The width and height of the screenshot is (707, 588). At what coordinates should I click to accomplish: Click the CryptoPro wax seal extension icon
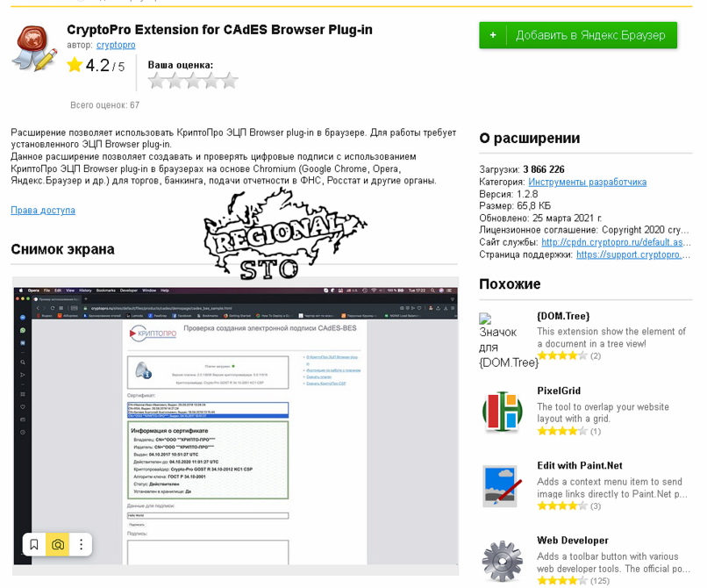(35, 48)
